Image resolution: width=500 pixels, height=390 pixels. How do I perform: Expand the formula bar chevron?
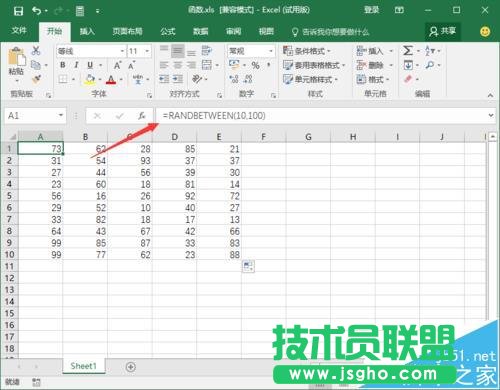[x=491, y=115]
